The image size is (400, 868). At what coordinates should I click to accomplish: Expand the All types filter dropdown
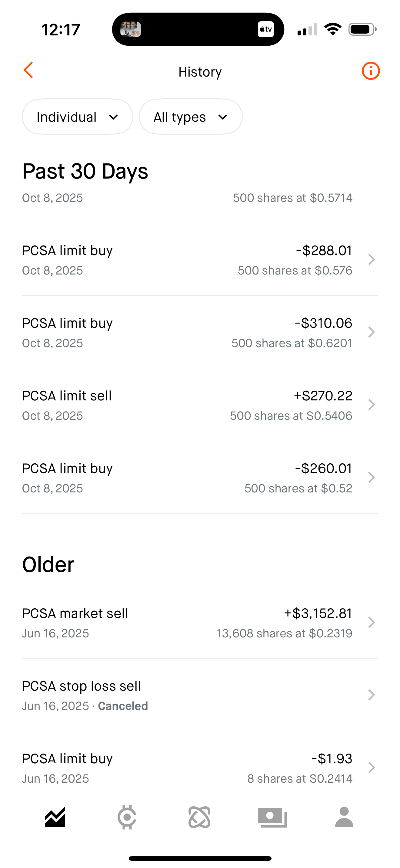coord(191,117)
